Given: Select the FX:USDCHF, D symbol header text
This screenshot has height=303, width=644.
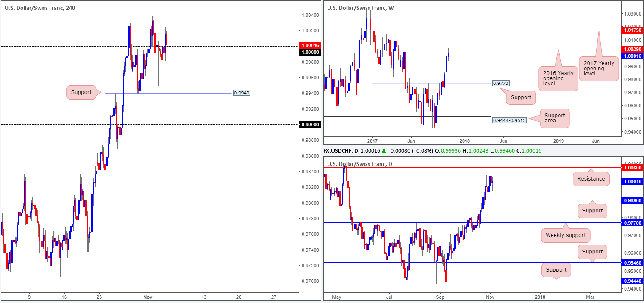Looking at the screenshot, I should (x=341, y=150).
